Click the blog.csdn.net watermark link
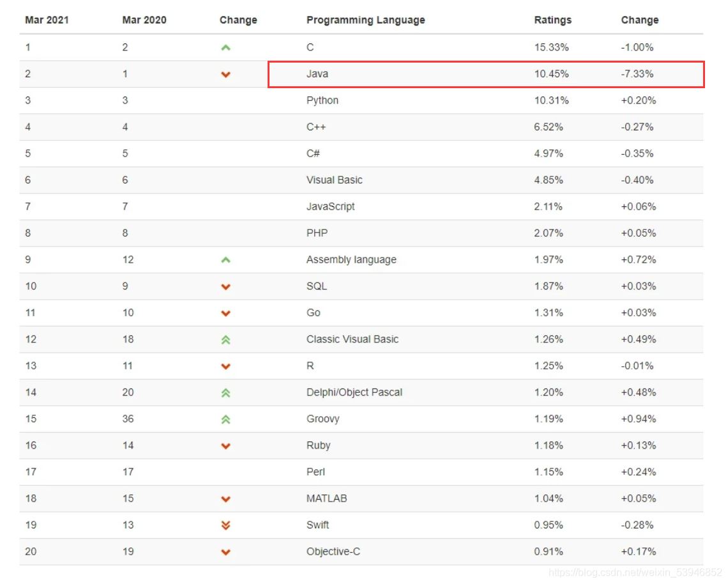The width and height of the screenshot is (728, 584). click(635, 572)
